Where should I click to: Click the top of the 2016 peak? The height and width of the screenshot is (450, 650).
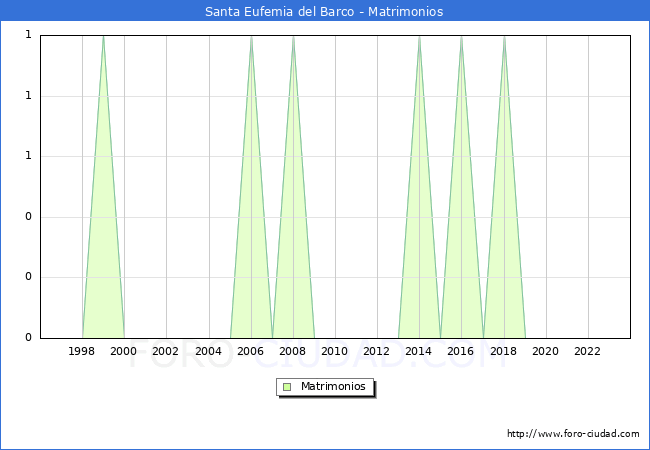click(461, 37)
